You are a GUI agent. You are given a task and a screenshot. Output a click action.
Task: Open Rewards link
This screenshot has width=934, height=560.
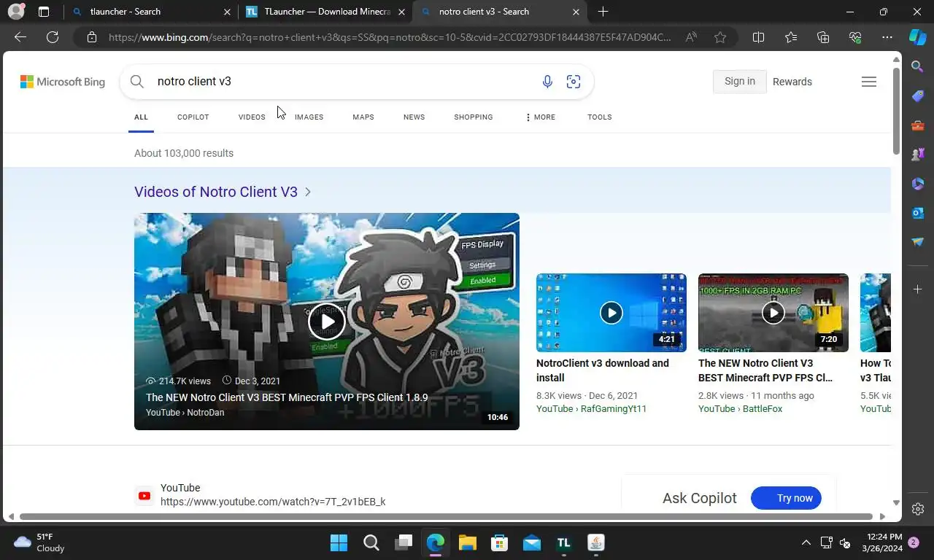[x=792, y=82]
